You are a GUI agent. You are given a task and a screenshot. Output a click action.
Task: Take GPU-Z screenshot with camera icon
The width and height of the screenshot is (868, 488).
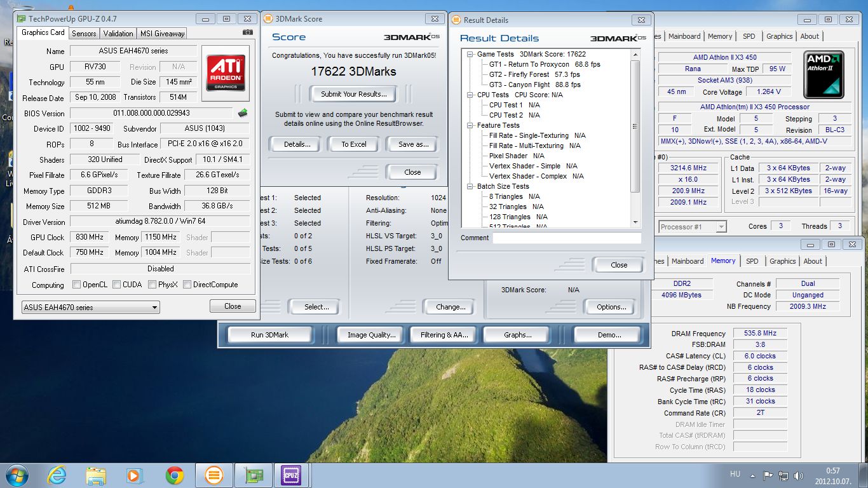pos(248,32)
